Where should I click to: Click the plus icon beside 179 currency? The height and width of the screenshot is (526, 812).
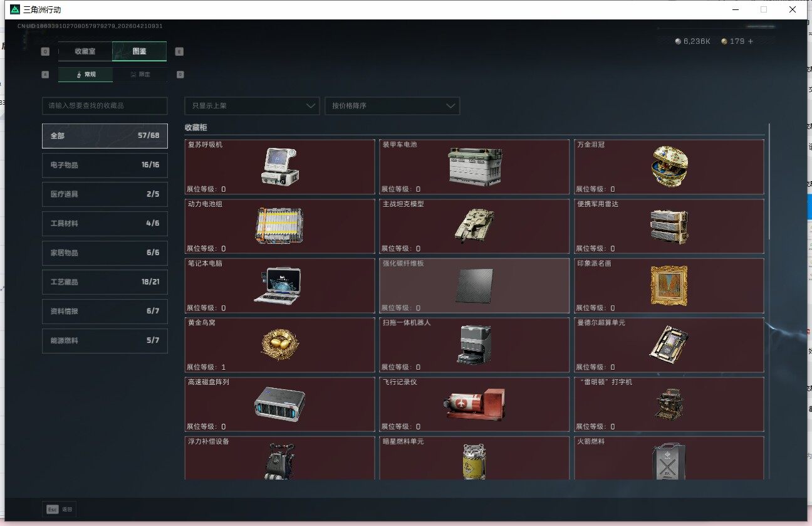(750, 41)
